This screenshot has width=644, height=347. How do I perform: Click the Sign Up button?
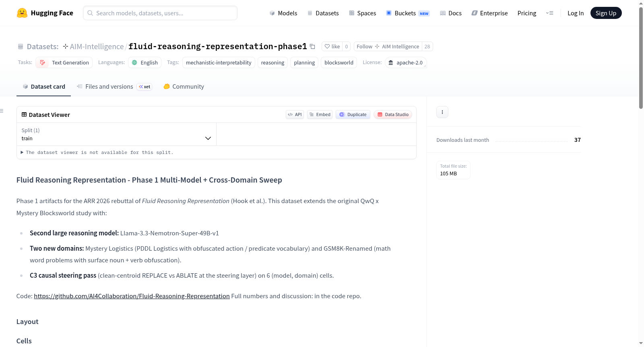pos(606,13)
